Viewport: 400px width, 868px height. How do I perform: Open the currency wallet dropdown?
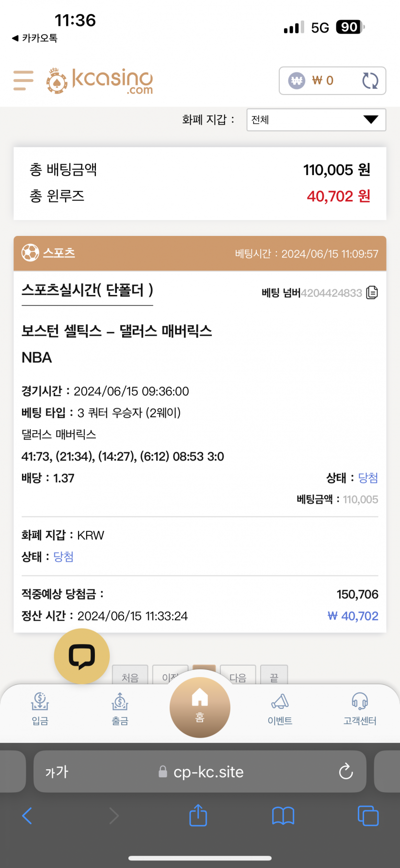[x=316, y=119]
